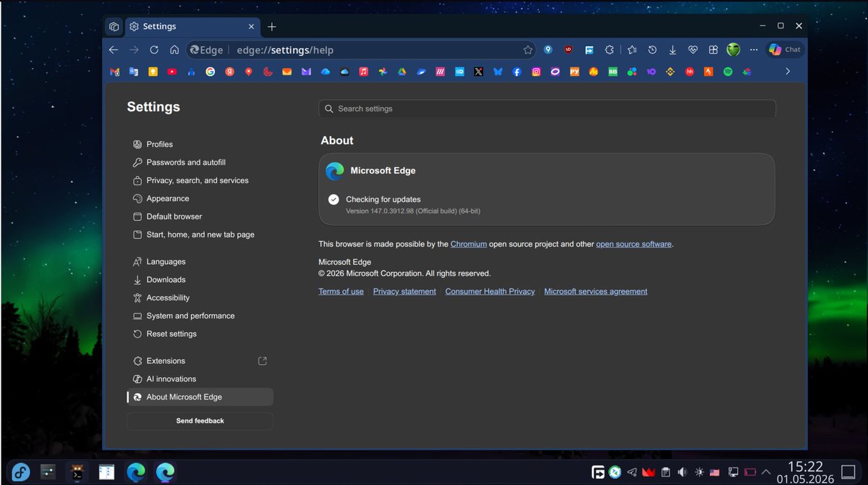Open the Bluesky butterfly bookmark
868x485 pixels.
498,72
